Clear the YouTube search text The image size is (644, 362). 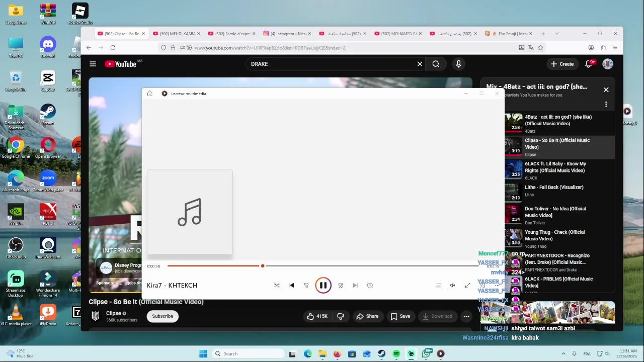coord(420,64)
